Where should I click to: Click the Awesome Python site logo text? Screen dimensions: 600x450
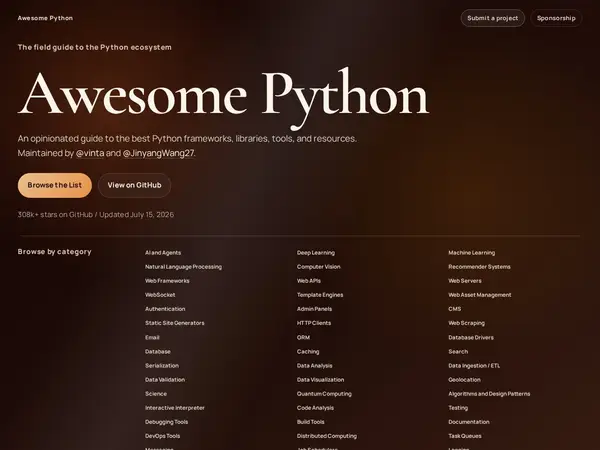(45, 18)
